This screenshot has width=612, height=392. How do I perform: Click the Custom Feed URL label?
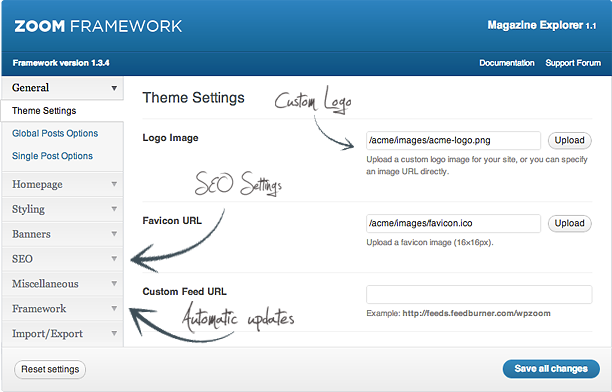tap(184, 292)
